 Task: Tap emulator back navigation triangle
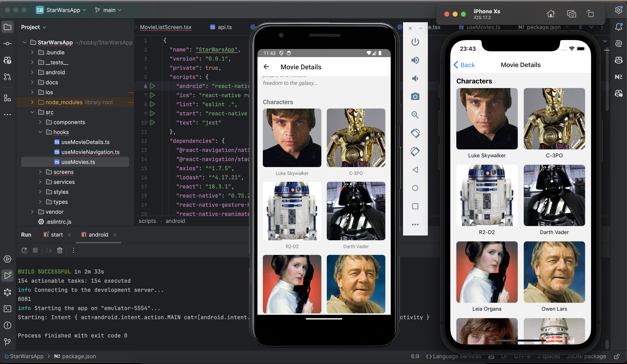pos(415,170)
